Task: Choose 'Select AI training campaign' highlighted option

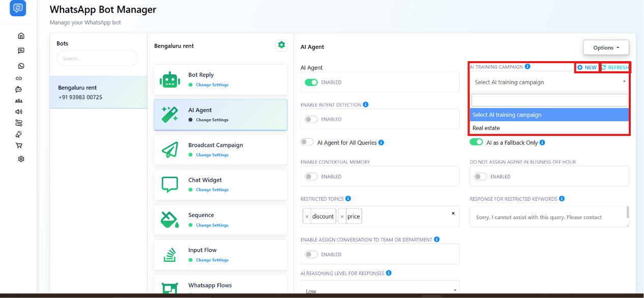Action: pos(549,115)
